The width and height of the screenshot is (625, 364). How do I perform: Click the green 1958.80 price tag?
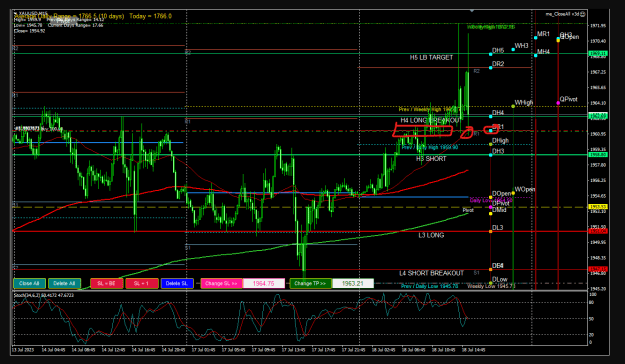click(598, 155)
